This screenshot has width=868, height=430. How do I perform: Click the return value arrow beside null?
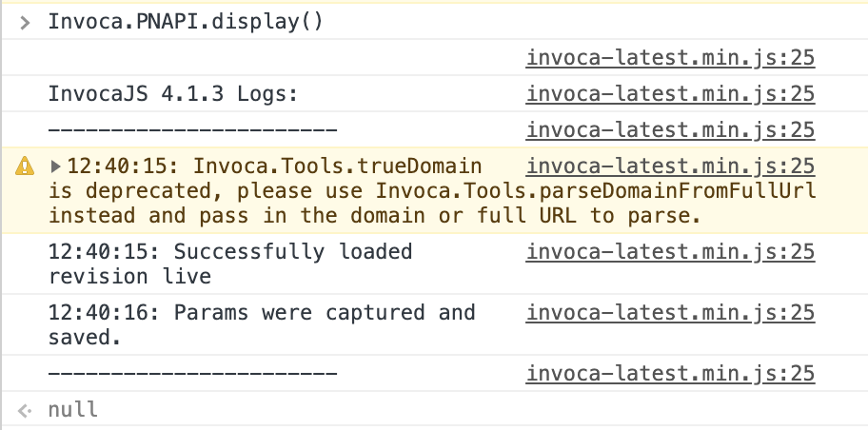coord(25,410)
